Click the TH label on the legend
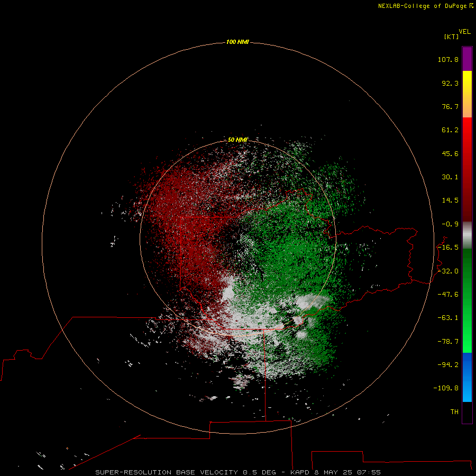The width and height of the screenshot is (476, 476). (454, 412)
